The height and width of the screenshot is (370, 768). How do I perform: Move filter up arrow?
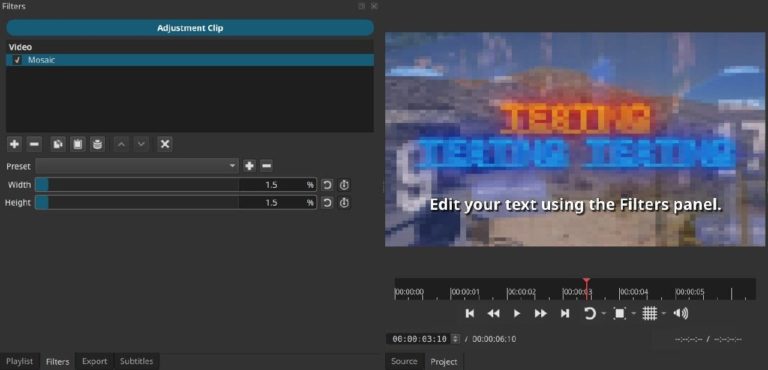tap(121, 144)
